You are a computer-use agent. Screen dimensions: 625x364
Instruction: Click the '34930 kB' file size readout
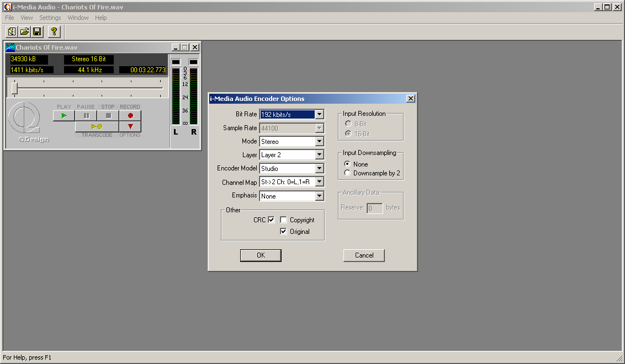coord(29,60)
